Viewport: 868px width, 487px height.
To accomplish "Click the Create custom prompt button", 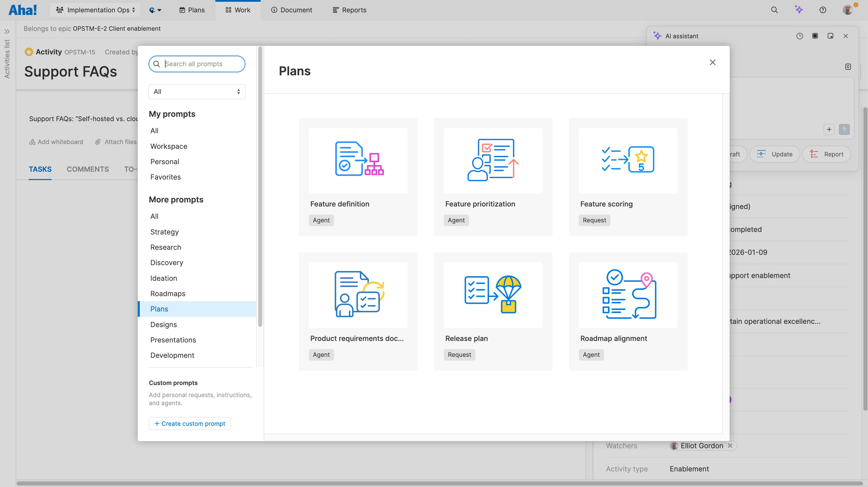I will tap(189, 423).
